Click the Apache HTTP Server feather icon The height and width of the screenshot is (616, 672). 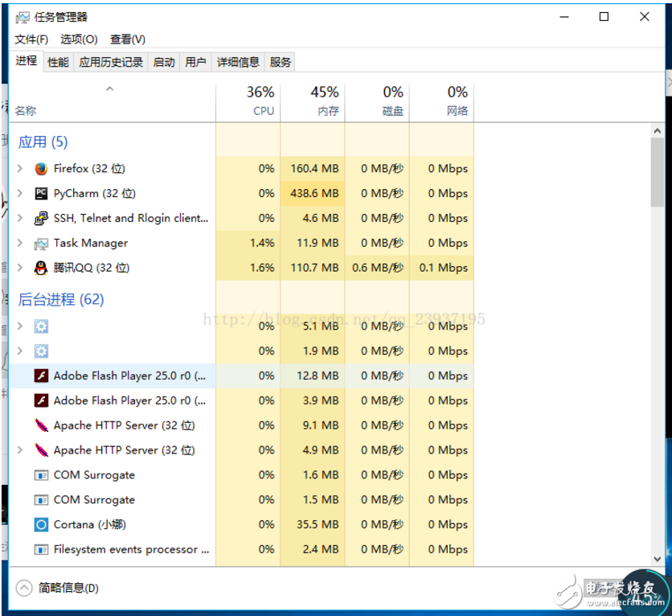click(41, 425)
